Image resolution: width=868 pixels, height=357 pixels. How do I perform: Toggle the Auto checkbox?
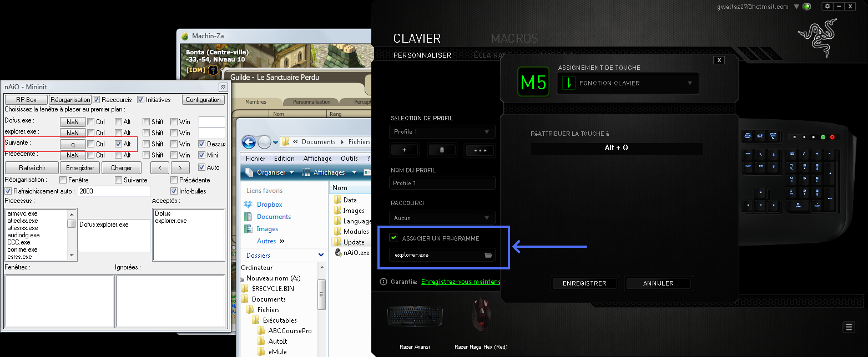click(x=202, y=167)
